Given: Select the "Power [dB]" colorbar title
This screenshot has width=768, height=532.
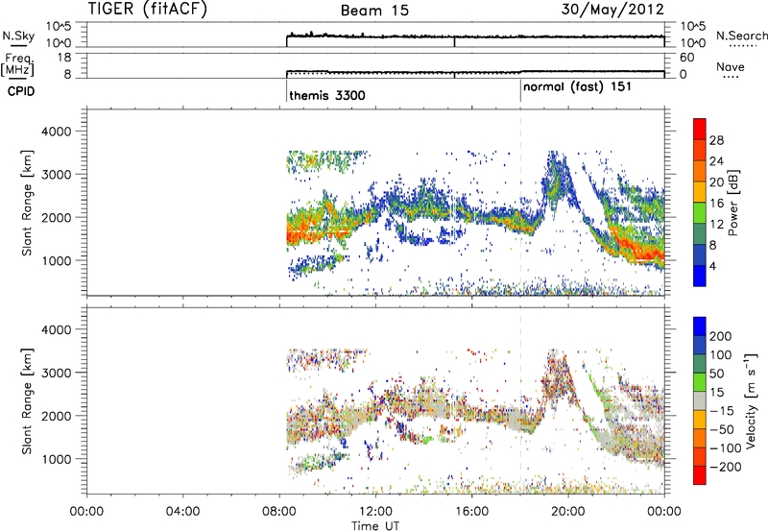Looking at the screenshot, I should pyautogui.click(x=733, y=203).
